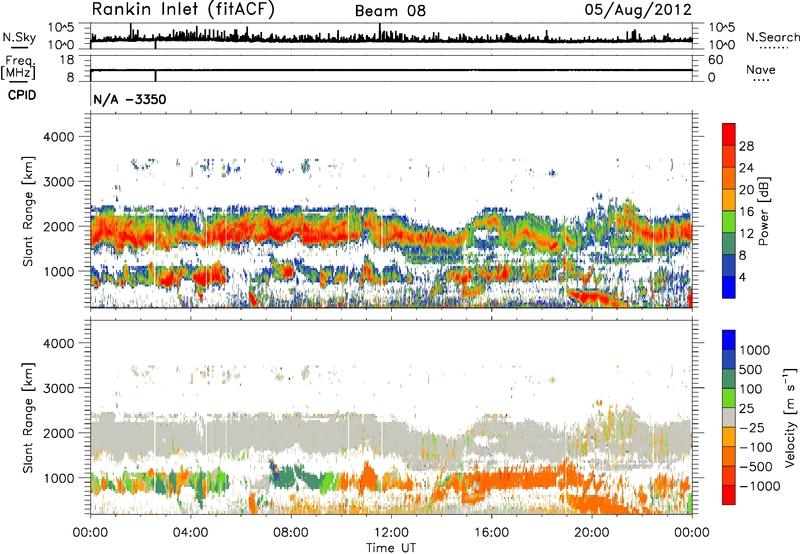800x554 pixels.
Task: Click the date "05/Aug/2012"
Action: (x=638, y=10)
